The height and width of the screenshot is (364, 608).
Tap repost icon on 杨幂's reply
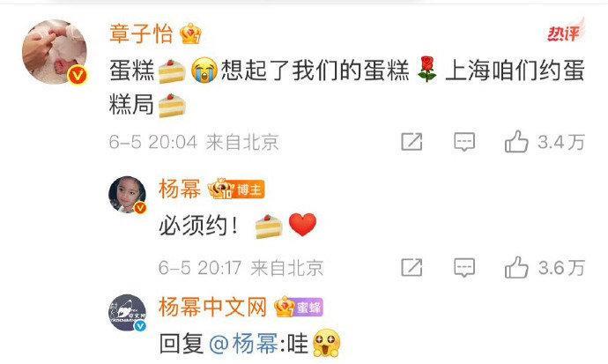click(412, 267)
